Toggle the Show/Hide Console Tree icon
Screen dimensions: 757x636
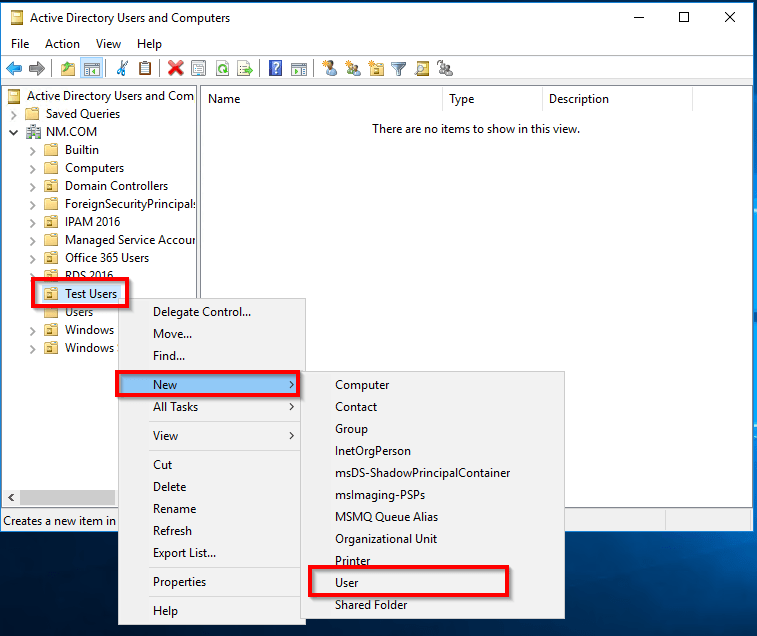point(91,69)
